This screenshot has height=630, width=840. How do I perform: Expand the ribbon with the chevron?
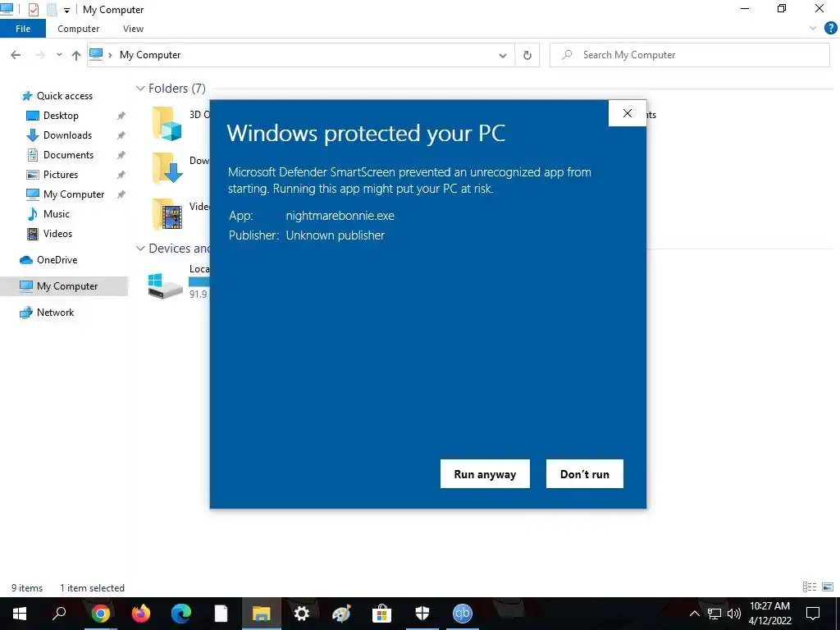[x=813, y=28]
